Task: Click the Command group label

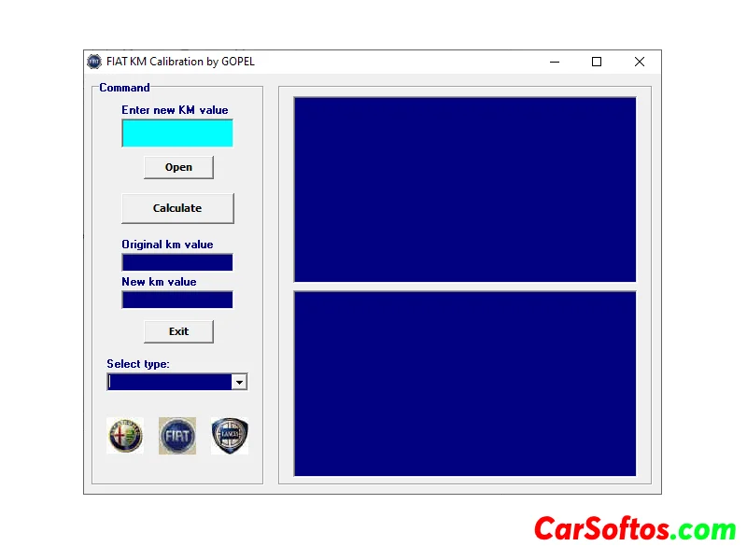Action: (x=124, y=88)
